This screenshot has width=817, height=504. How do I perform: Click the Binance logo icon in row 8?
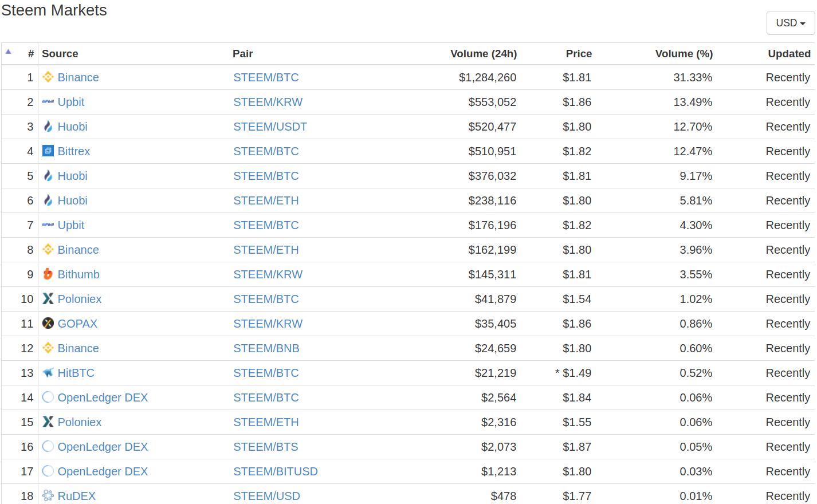(x=48, y=249)
